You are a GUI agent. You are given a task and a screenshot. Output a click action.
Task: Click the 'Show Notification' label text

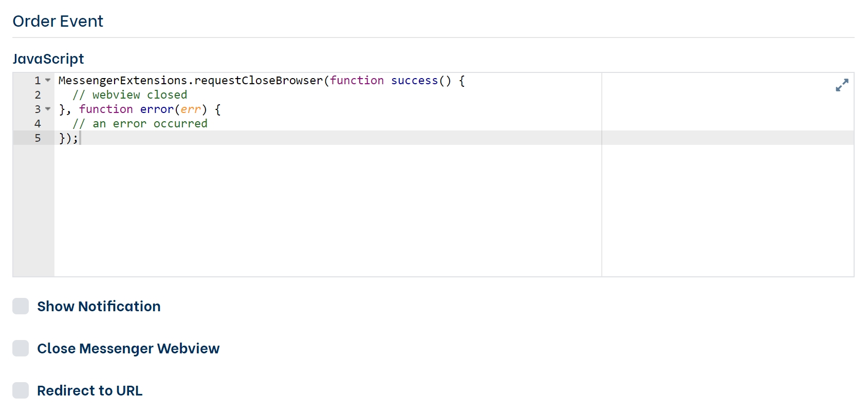99,306
